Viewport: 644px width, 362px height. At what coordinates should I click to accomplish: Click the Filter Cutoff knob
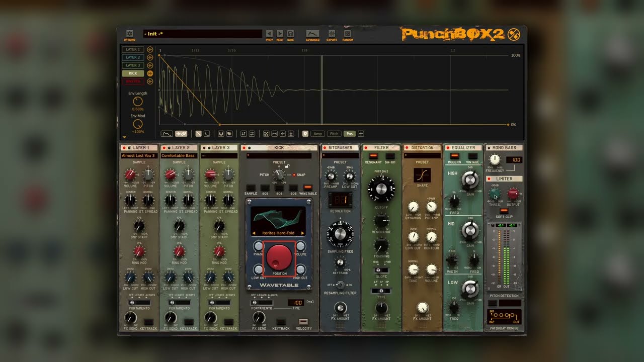(x=381, y=190)
